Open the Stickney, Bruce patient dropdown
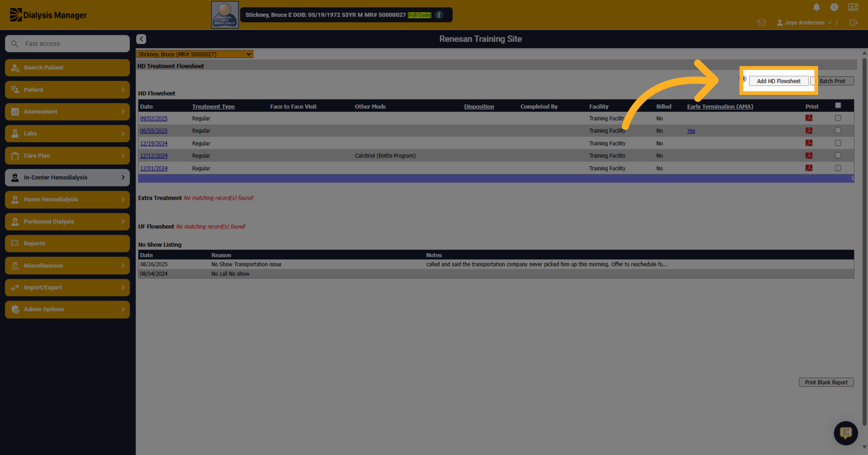The width and height of the screenshot is (868, 455). click(x=195, y=54)
